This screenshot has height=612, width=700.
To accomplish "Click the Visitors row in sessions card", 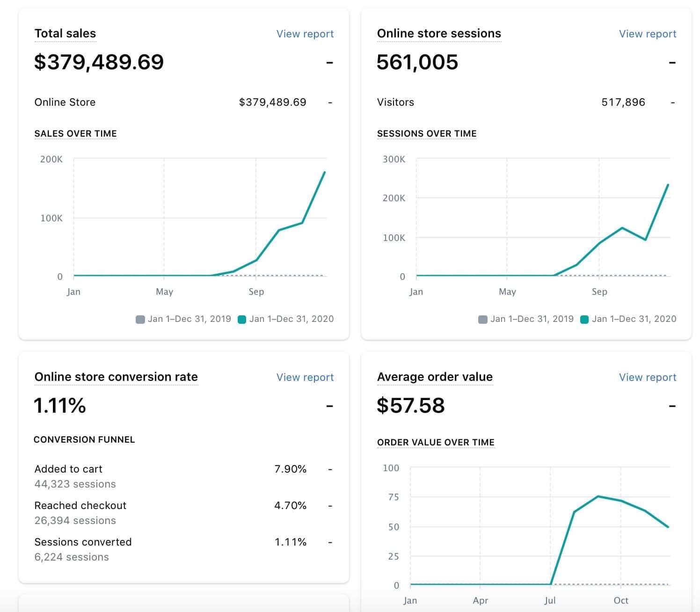I will (x=395, y=102).
